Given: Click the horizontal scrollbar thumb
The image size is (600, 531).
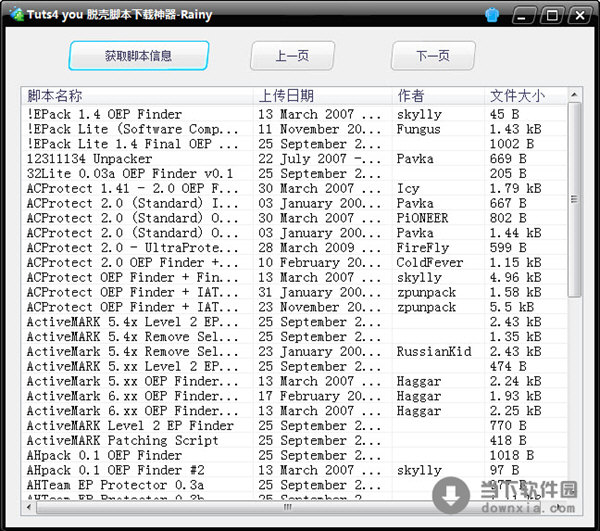Looking at the screenshot, I should [x=287, y=508].
